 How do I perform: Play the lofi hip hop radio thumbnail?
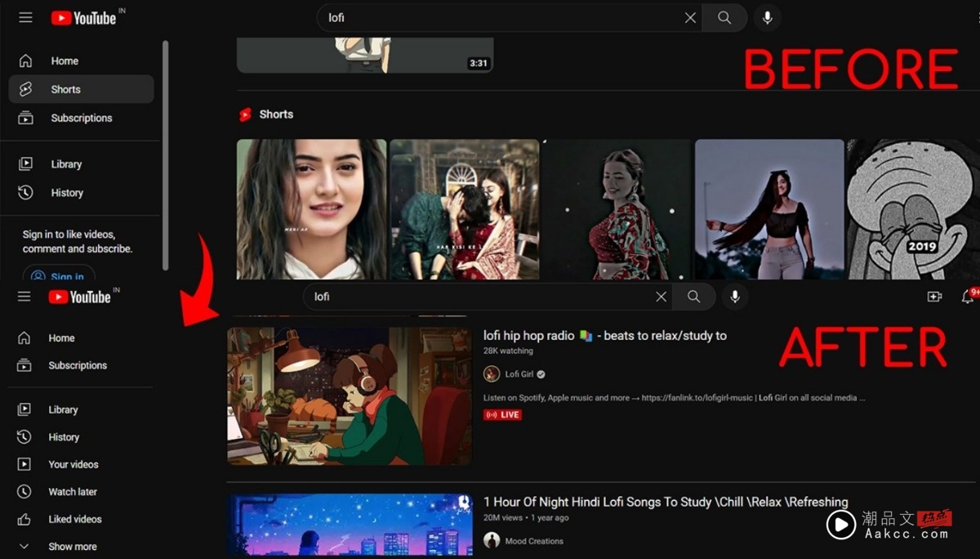click(x=350, y=396)
